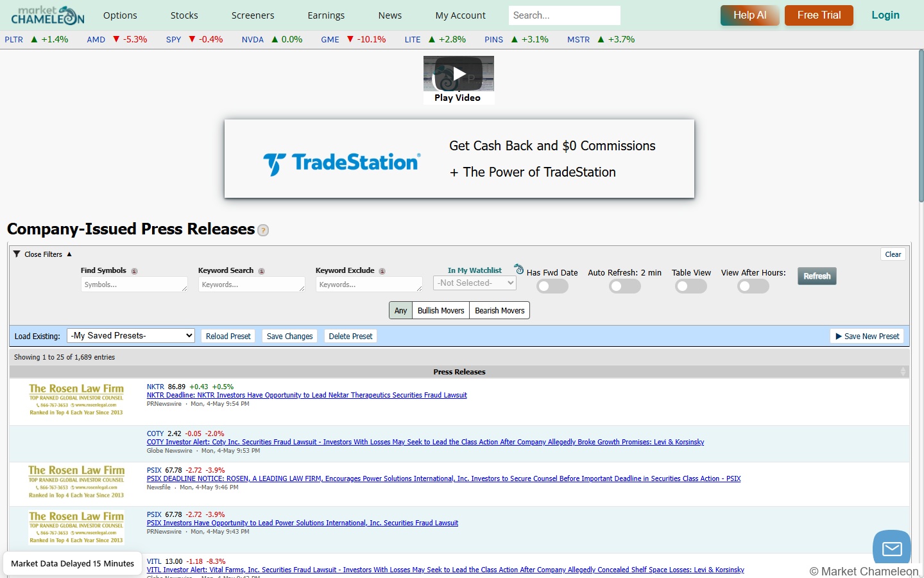Click the Market Chameleon logo
This screenshot has height=578, width=924.
[x=47, y=15]
